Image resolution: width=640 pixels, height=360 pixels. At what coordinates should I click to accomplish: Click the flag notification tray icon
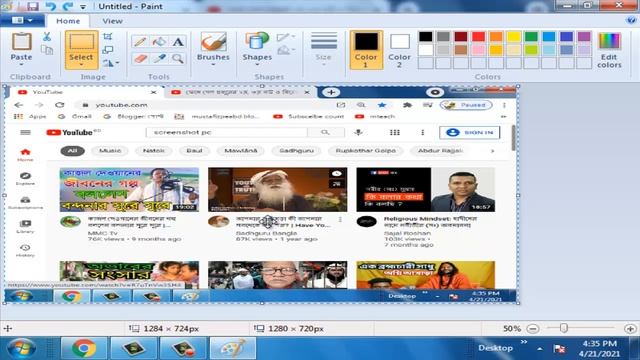559,349
